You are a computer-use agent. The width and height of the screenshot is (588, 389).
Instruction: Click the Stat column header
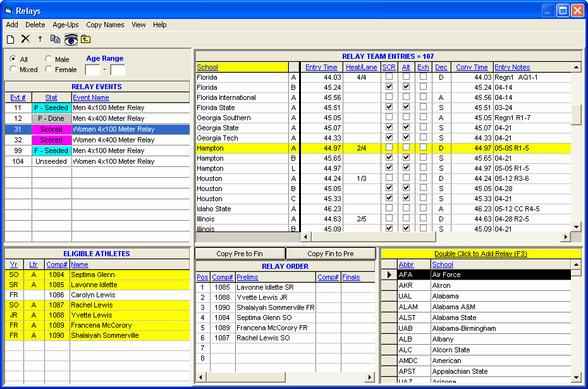tap(51, 97)
